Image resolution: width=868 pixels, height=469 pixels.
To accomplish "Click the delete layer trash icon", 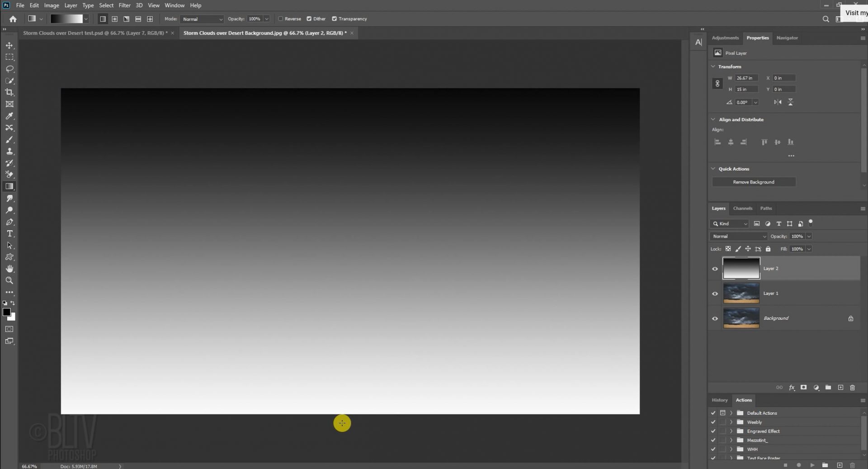I will coord(852,388).
